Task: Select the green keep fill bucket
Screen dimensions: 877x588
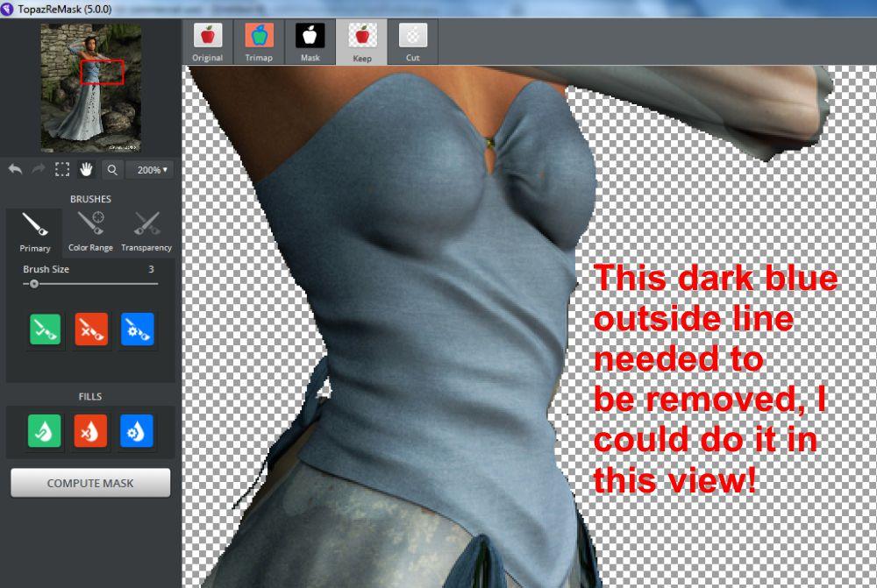Action: (45, 431)
